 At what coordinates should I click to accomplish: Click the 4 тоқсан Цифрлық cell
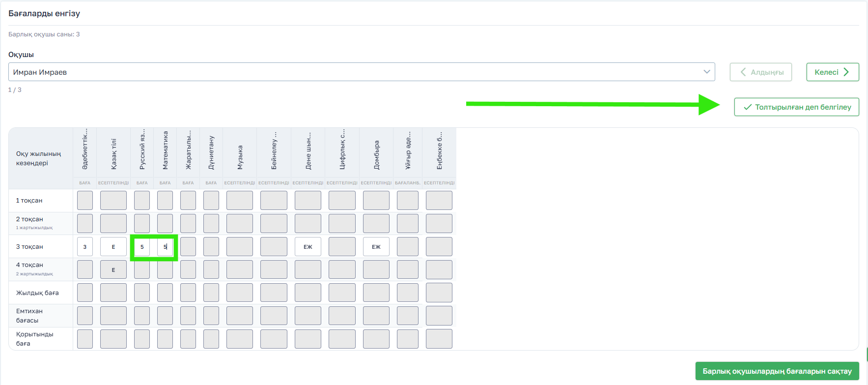tap(342, 270)
